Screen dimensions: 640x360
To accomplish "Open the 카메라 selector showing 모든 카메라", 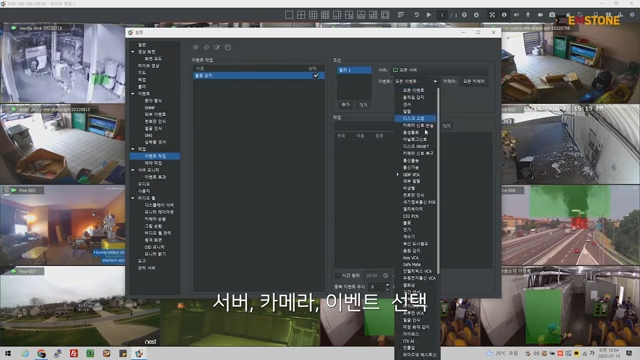I will click(474, 82).
